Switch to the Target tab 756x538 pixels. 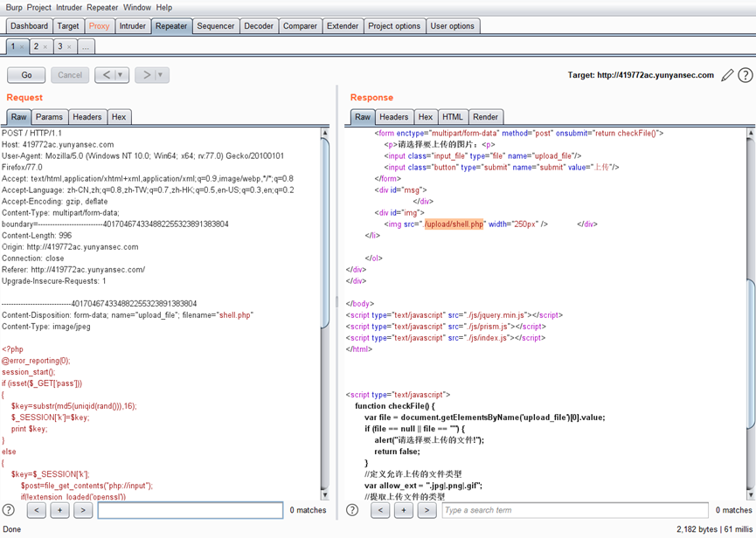coord(68,26)
